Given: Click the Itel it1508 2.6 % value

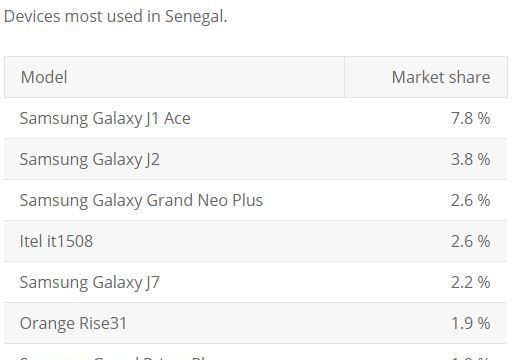Looking at the screenshot, I should click(470, 241).
